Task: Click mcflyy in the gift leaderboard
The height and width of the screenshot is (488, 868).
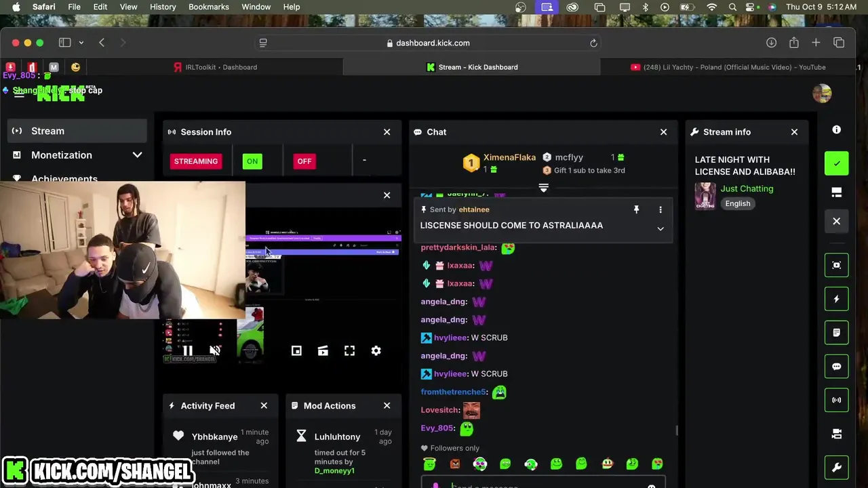Action: (569, 157)
